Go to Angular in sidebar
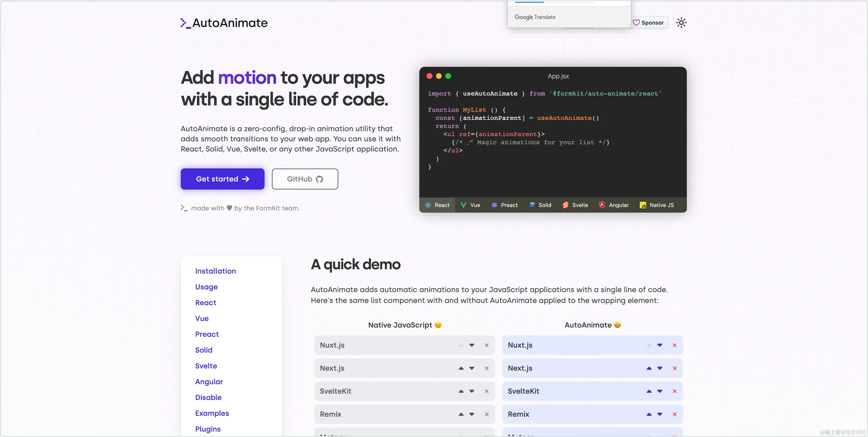868x437 pixels. click(x=209, y=382)
